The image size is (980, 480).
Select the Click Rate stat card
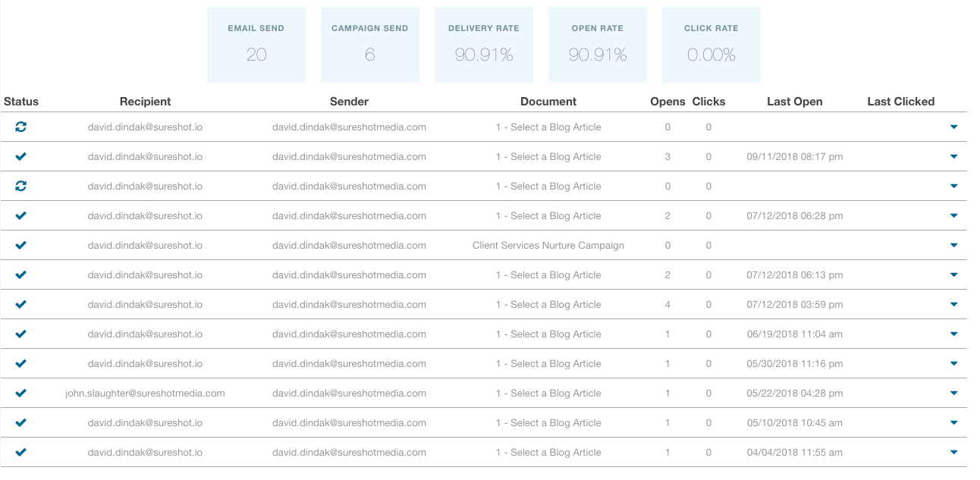[x=711, y=45]
